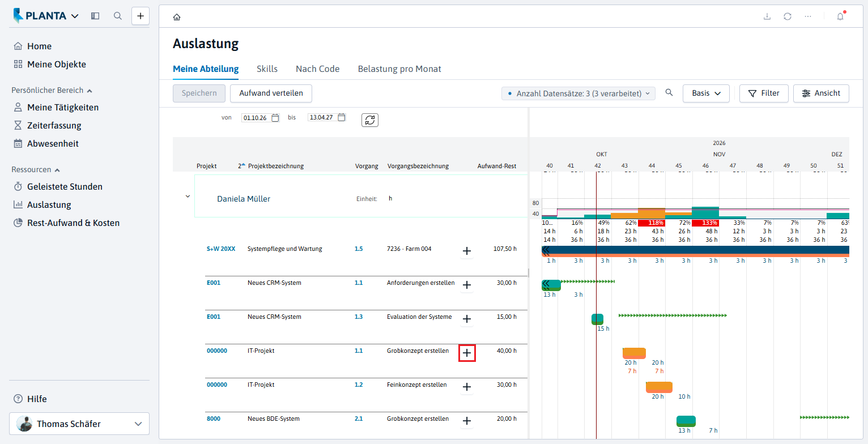Open the calendar picker for the von date
The height and width of the screenshot is (444, 868).
coord(275,118)
